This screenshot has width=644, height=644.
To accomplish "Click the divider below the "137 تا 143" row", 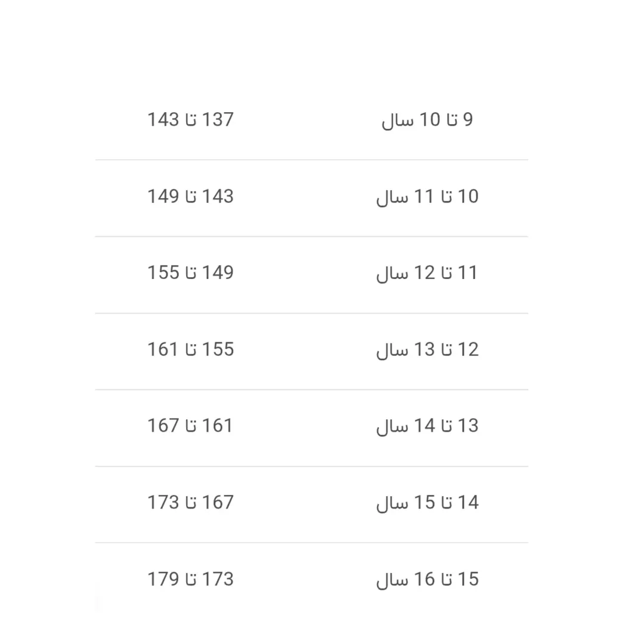I will tap(311, 160).
